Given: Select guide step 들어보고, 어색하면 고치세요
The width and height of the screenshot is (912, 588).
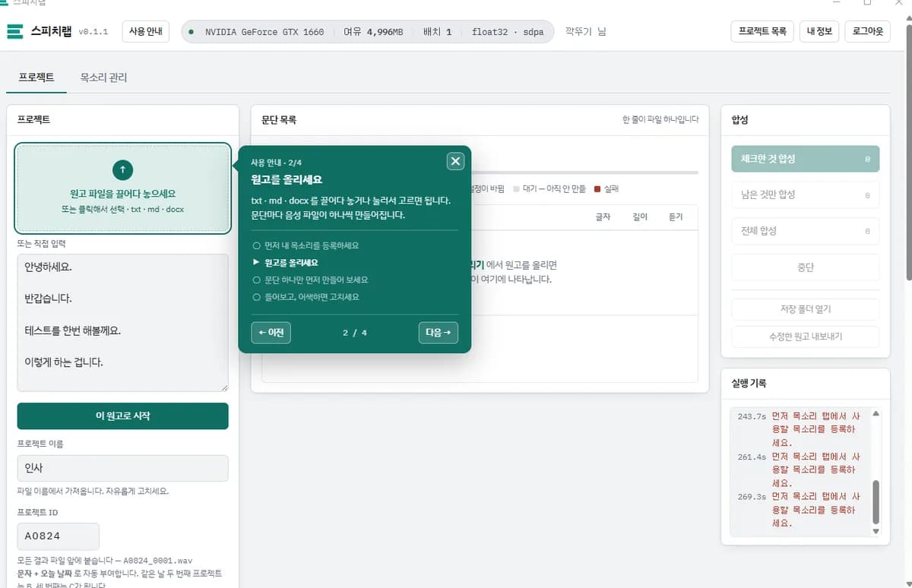Looking at the screenshot, I should pos(306,297).
